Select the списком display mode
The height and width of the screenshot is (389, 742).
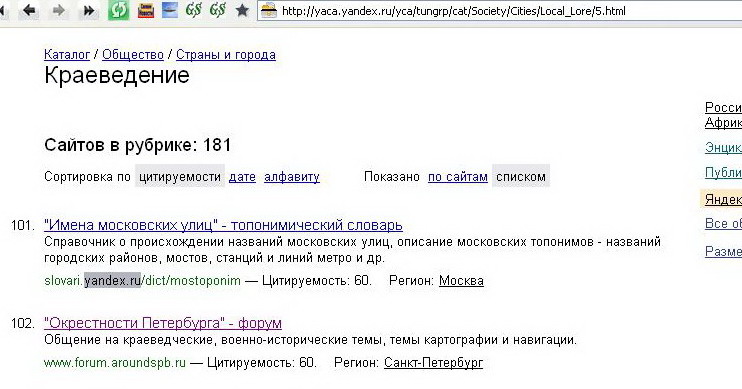coord(521,177)
